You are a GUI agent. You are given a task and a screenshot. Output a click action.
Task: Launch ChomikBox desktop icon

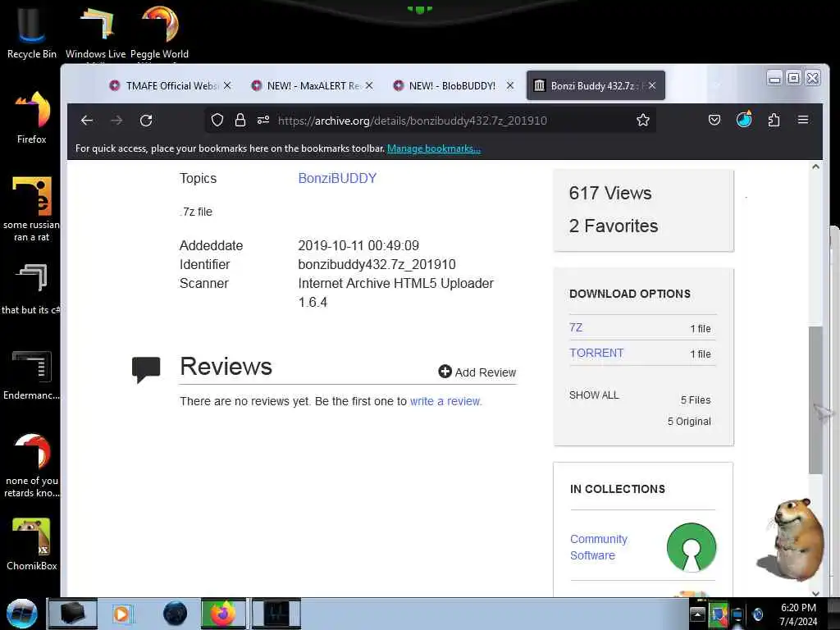coord(32,544)
